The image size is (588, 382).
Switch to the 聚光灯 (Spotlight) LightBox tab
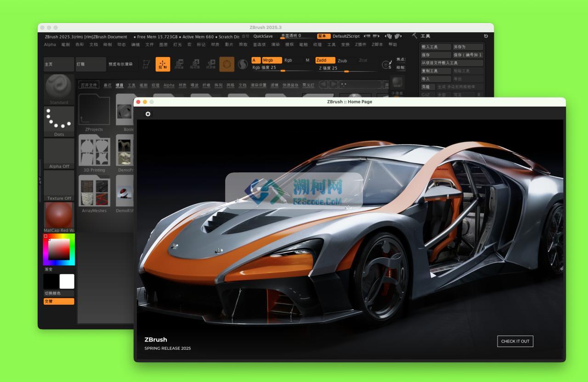point(308,85)
